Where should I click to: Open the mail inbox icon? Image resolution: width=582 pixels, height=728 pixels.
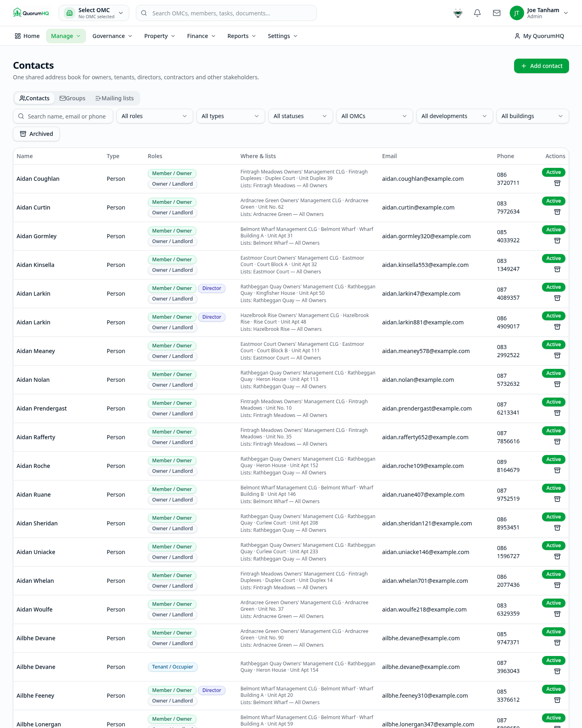[497, 13]
